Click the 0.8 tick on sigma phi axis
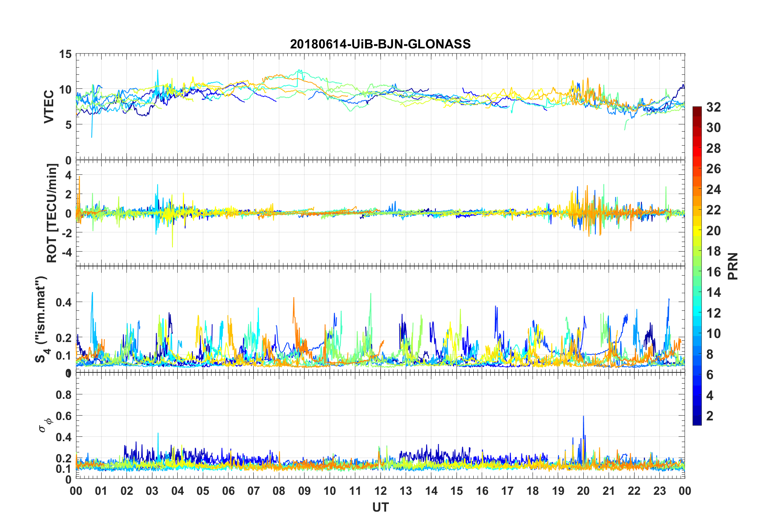The image size is (761, 532). click(64, 395)
